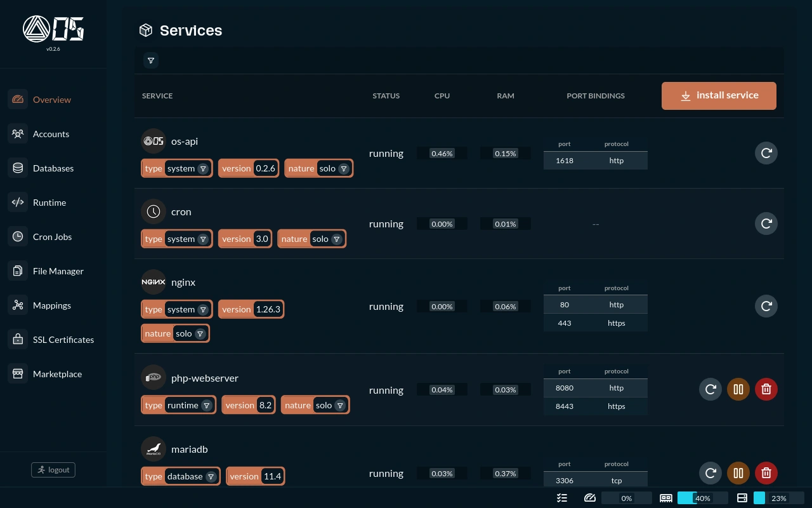Filter by os-api type system tag
Screen dimensions: 812x508
pos(203,169)
